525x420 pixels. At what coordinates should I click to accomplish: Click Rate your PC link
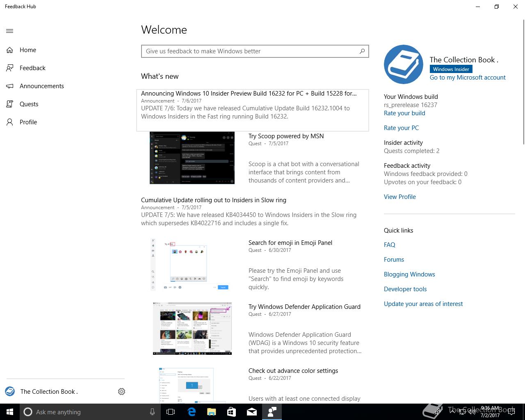[x=401, y=128]
